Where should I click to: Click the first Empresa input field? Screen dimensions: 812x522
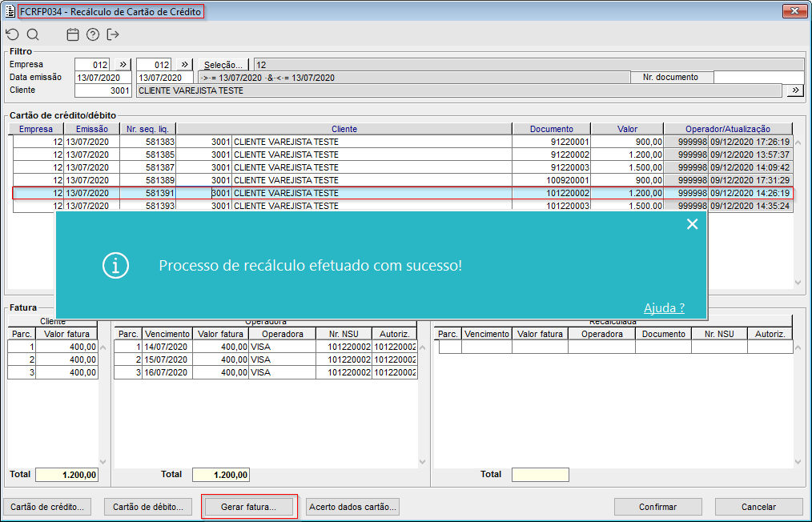tap(92, 65)
